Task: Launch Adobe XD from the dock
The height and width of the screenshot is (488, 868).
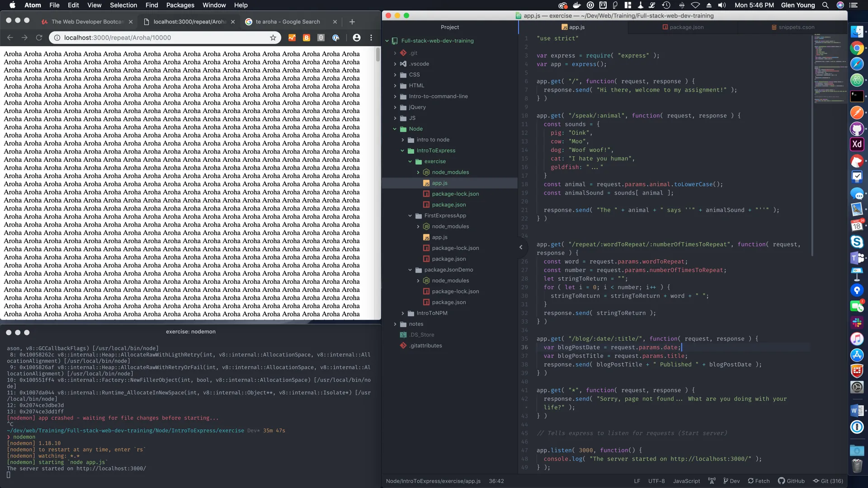Action: (857, 144)
